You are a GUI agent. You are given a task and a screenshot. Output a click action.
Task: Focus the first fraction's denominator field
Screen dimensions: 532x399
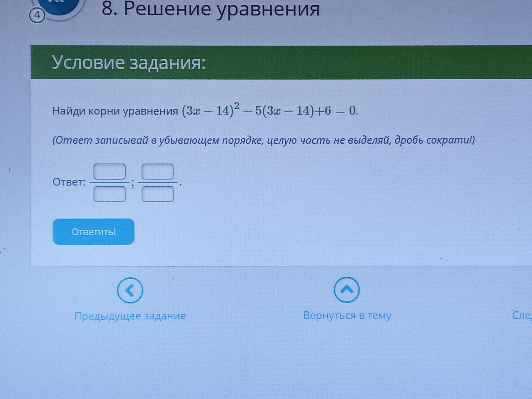click(x=109, y=194)
